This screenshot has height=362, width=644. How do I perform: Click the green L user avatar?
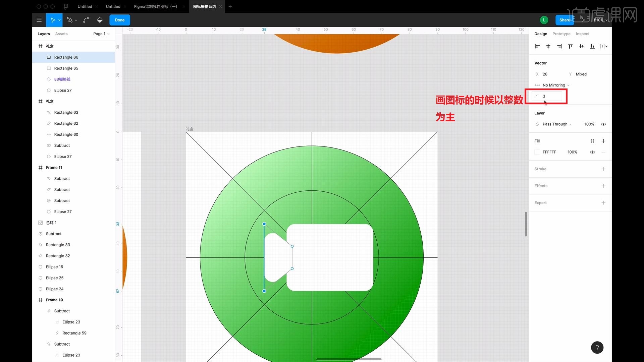click(544, 20)
